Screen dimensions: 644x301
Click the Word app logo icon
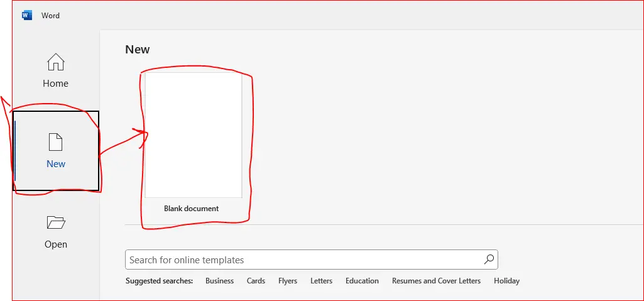26,16
